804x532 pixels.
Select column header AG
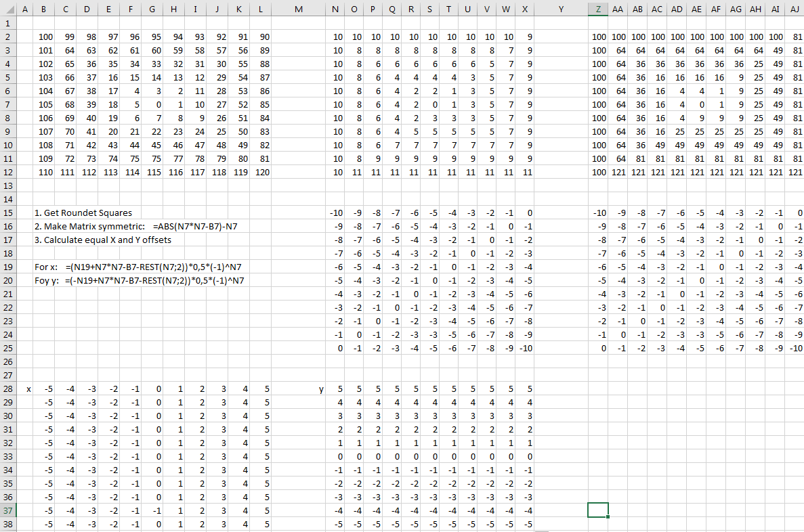(x=736, y=9)
